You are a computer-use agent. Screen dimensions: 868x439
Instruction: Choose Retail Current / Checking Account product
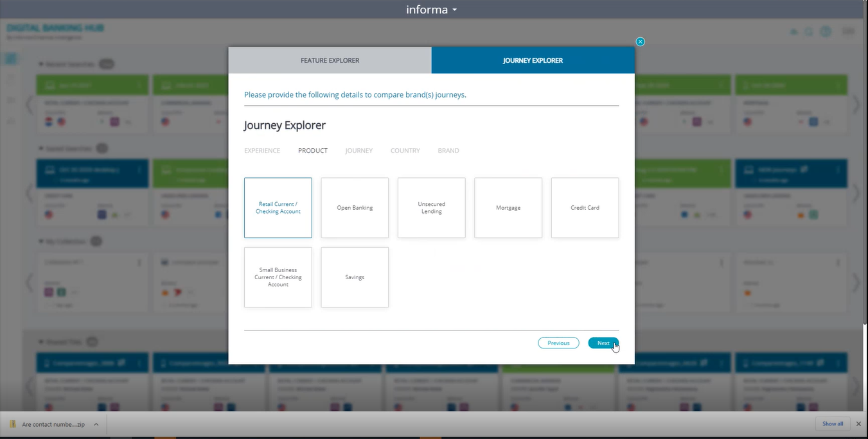click(x=278, y=208)
